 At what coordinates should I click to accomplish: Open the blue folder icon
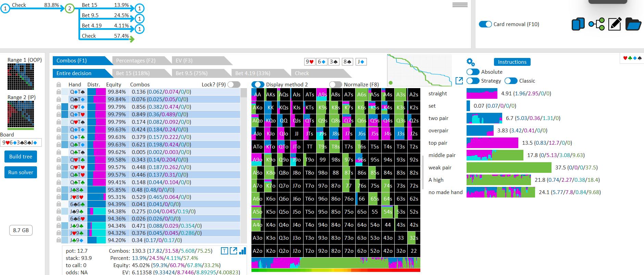point(633,24)
